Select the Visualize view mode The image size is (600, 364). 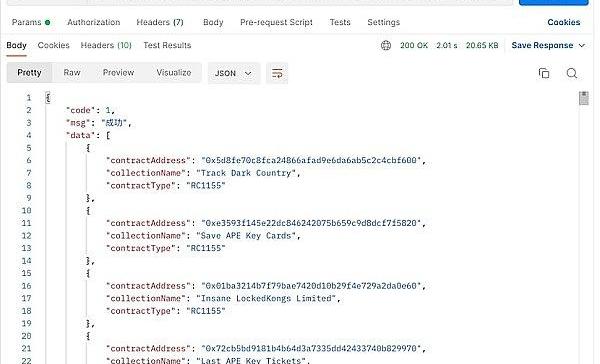click(174, 73)
